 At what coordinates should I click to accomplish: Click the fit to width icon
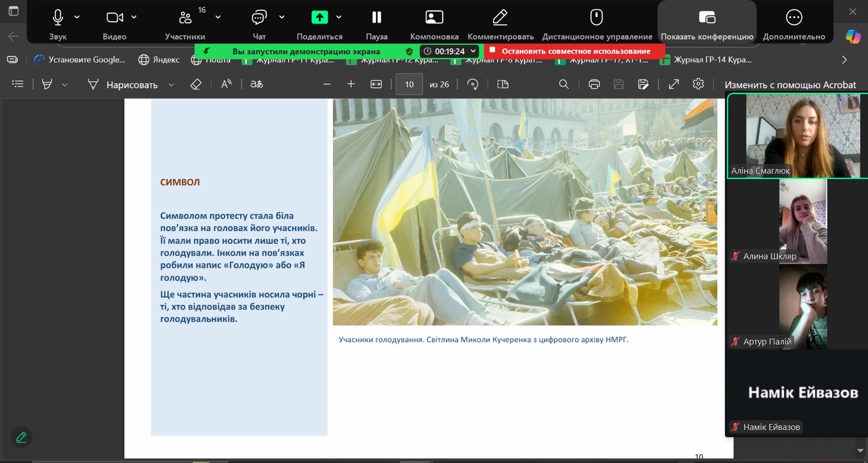click(376, 84)
